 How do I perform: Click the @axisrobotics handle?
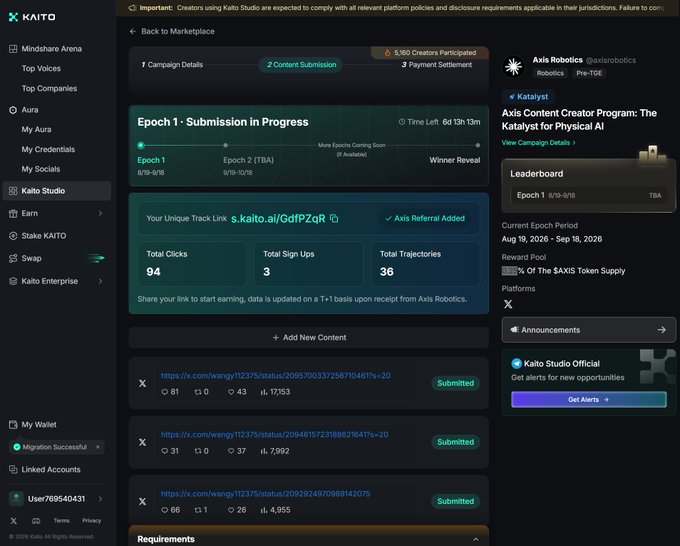click(611, 60)
